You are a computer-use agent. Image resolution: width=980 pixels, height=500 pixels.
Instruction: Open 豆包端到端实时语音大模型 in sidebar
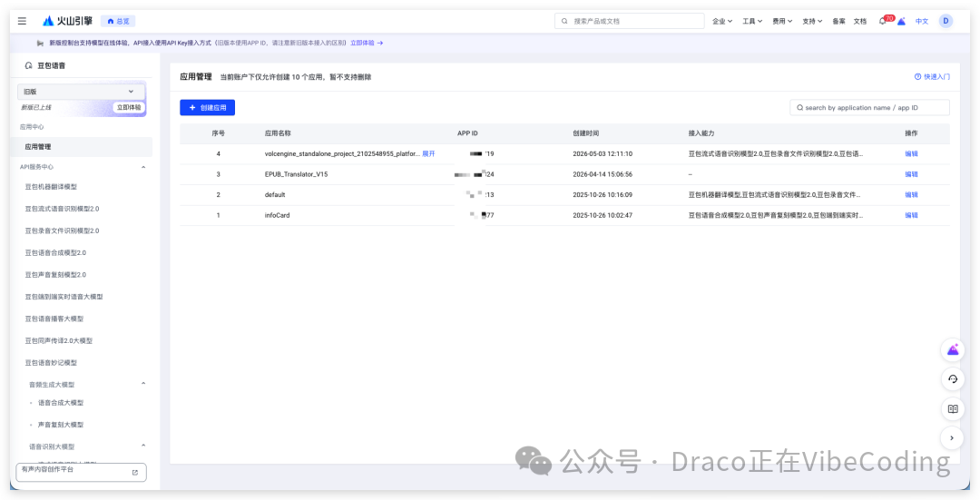64,297
